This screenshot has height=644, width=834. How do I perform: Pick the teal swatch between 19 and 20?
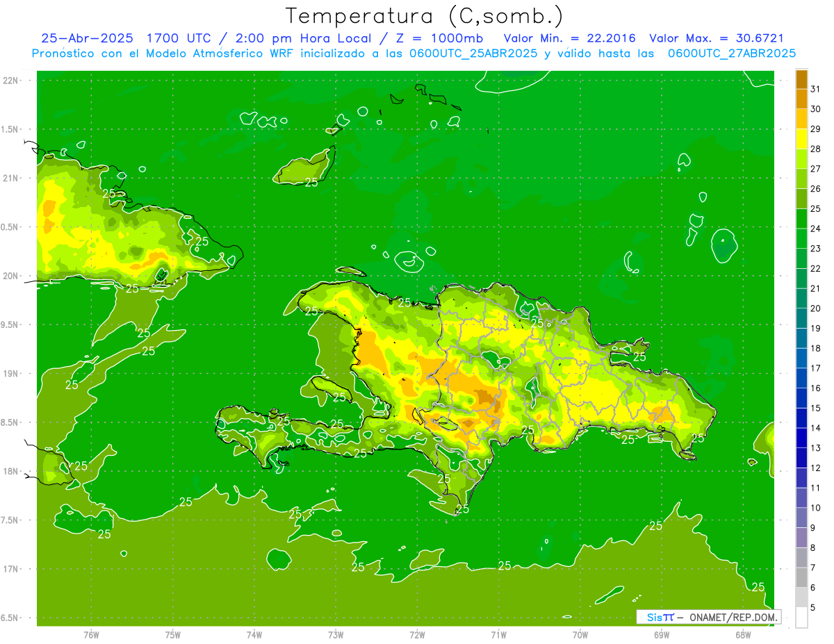(x=801, y=318)
